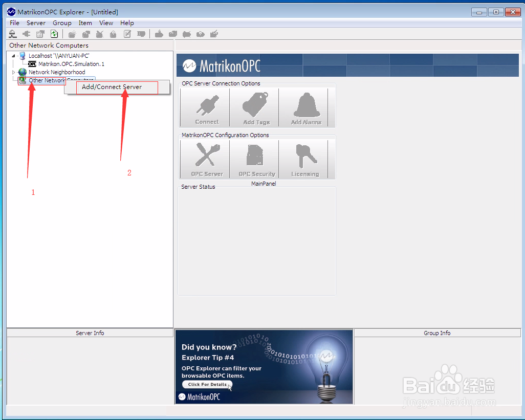Open the Group menu
The image size is (525, 420).
point(62,23)
